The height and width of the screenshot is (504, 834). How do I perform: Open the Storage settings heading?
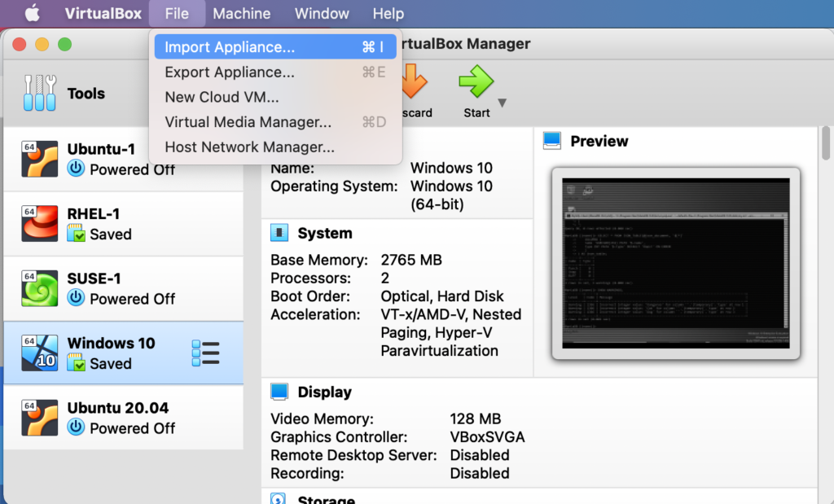tap(327, 500)
